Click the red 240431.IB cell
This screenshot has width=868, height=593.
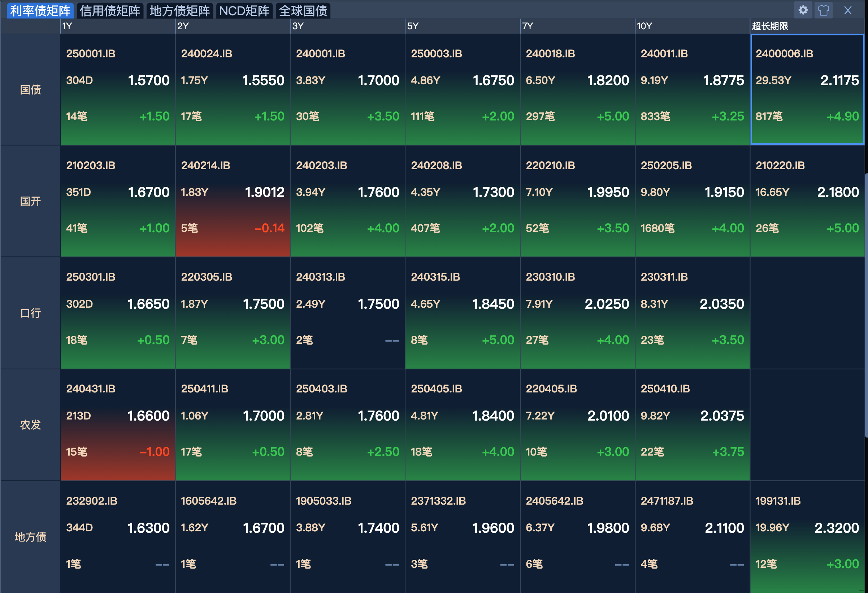click(x=118, y=425)
